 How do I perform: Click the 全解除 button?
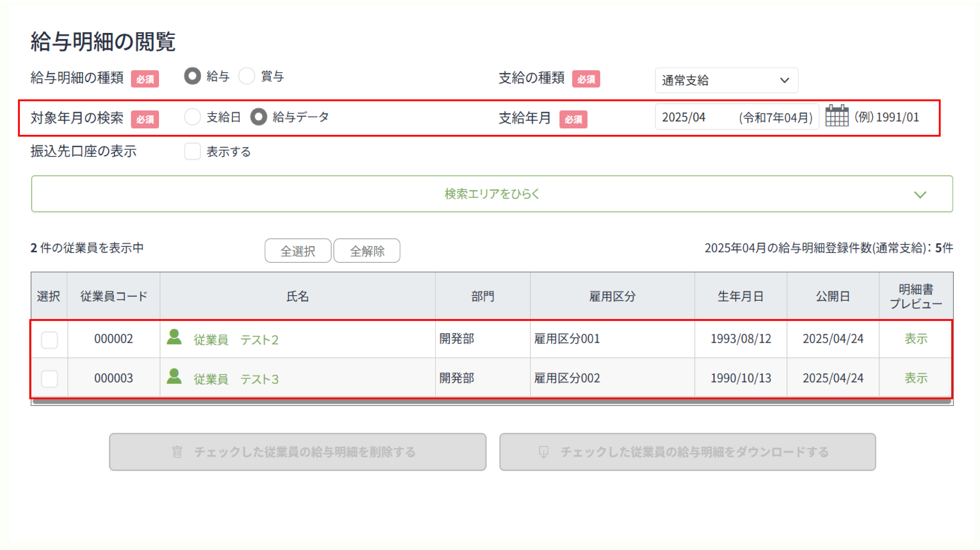367,251
